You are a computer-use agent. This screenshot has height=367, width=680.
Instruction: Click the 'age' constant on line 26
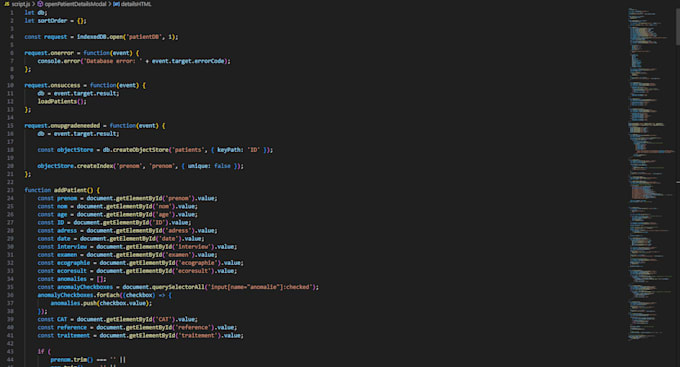pyautogui.click(x=62, y=214)
